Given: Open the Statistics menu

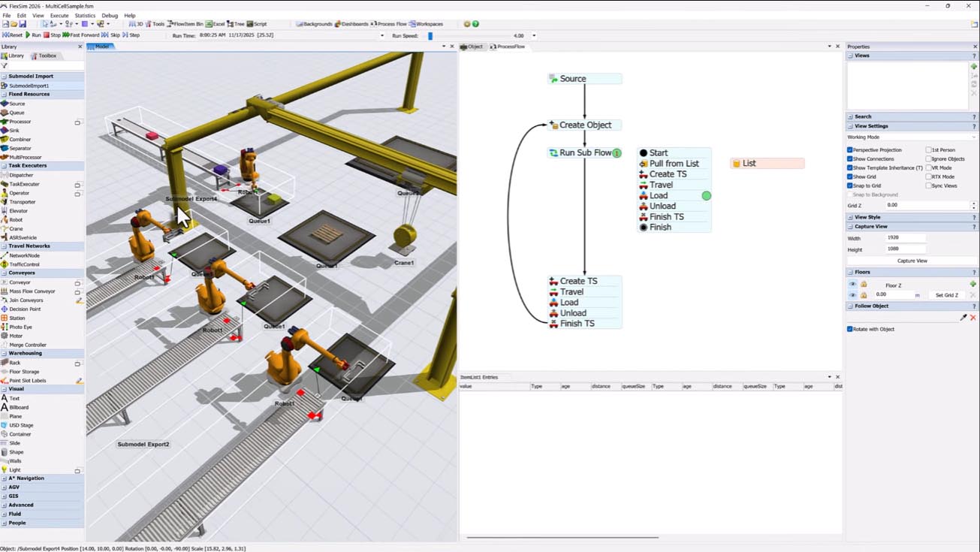Looking at the screenshot, I should click(85, 15).
